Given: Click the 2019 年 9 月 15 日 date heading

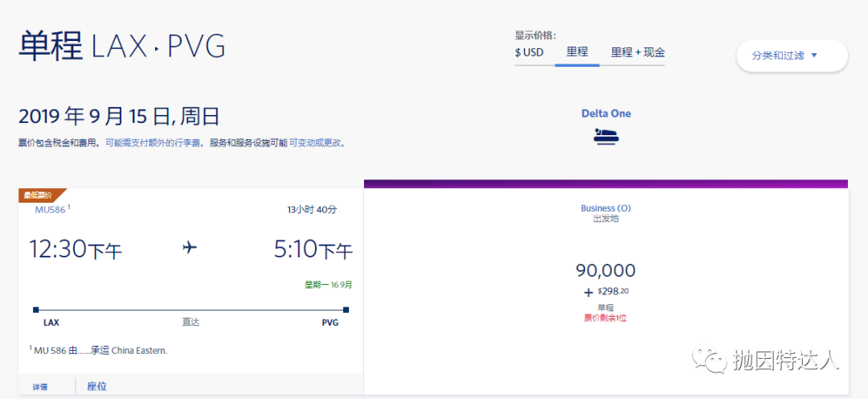Looking at the screenshot, I should click(x=119, y=117).
